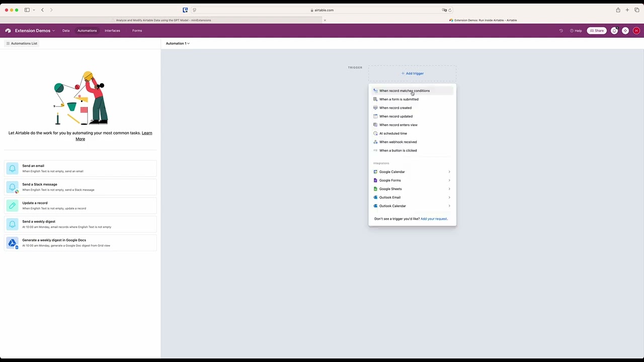
Task: Select the Send an email template
Action: pos(80,168)
